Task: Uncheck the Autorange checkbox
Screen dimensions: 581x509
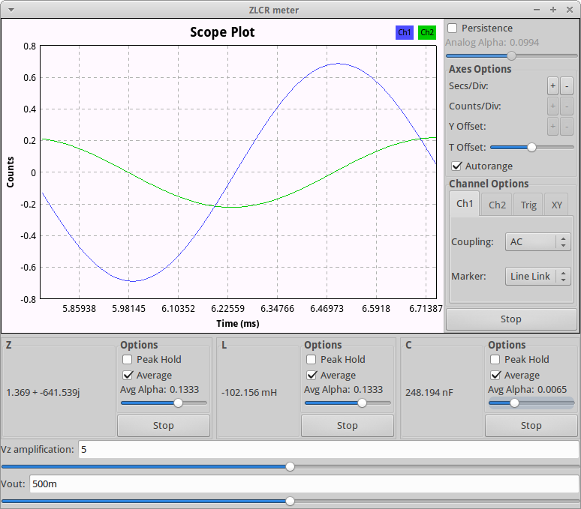Action: [456, 166]
